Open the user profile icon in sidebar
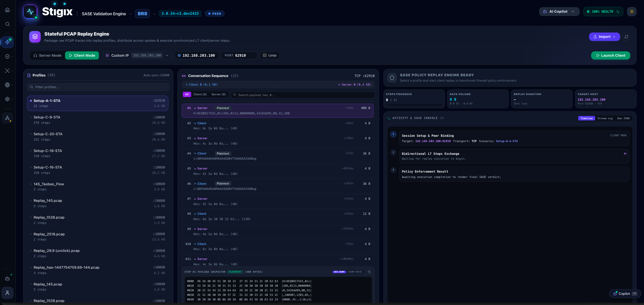 click(x=7, y=293)
